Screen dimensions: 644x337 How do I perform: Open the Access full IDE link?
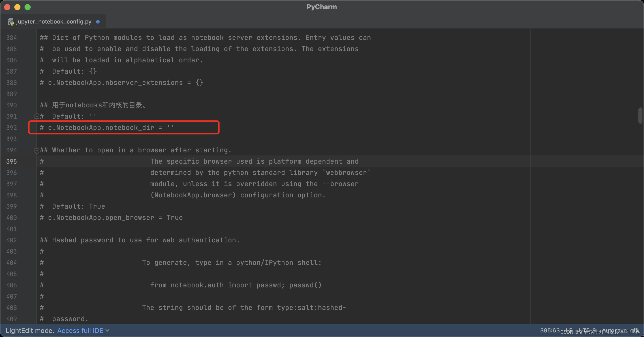(x=80, y=331)
